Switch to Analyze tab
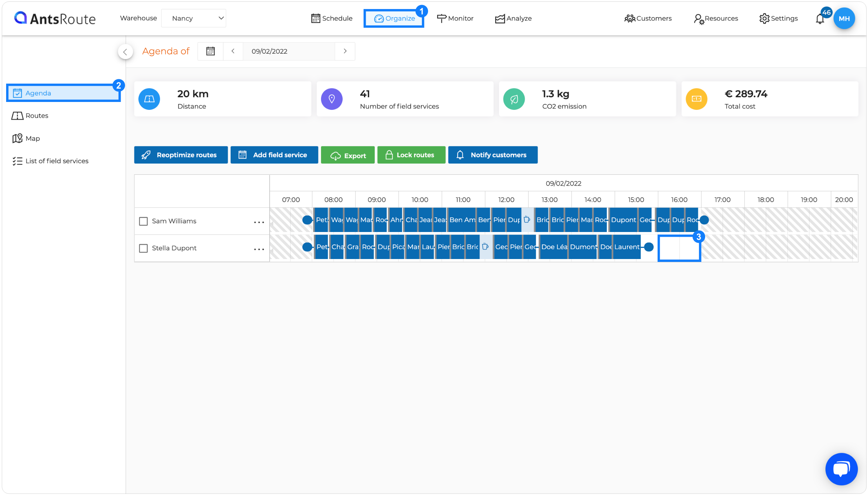This screenshot has width=868, height=495. point(513,18)
